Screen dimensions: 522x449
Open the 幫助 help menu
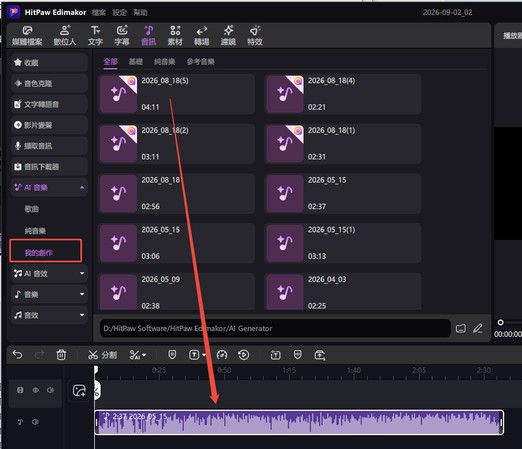click(140, 13)
